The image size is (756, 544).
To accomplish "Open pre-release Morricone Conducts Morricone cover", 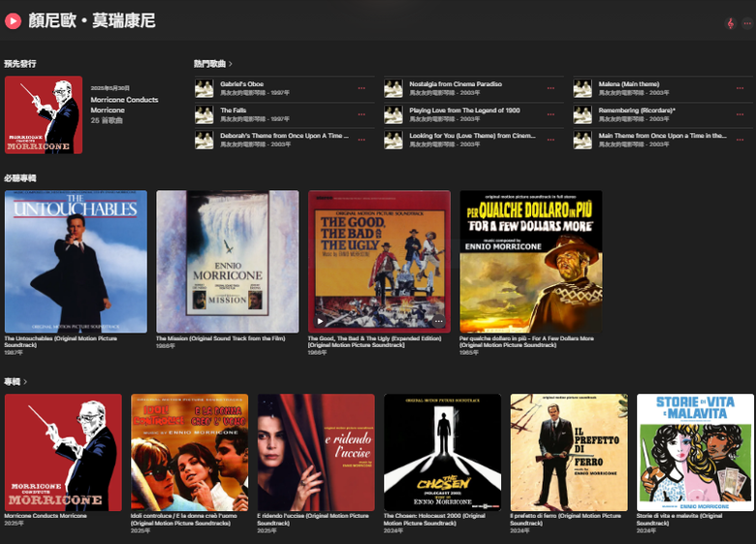I will (44, 114).
